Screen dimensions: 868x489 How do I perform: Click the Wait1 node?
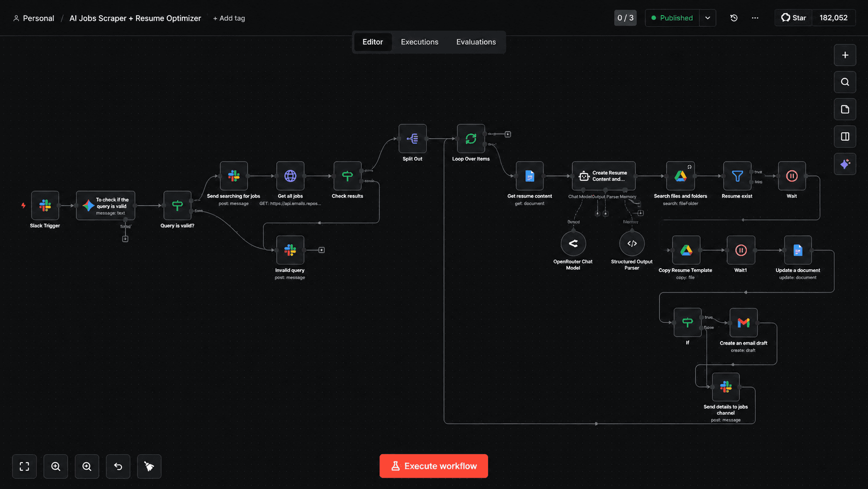coord(741,250)
